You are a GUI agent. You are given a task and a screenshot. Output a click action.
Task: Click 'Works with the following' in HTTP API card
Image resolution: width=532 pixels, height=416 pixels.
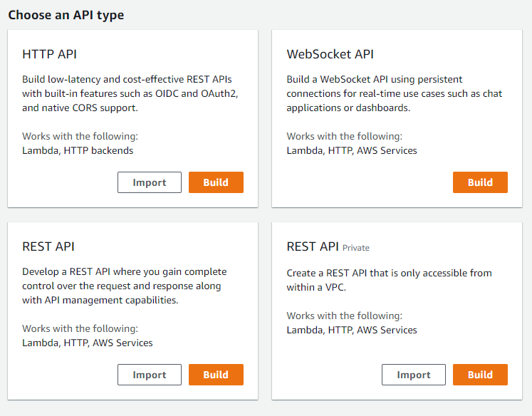point(80,136)
